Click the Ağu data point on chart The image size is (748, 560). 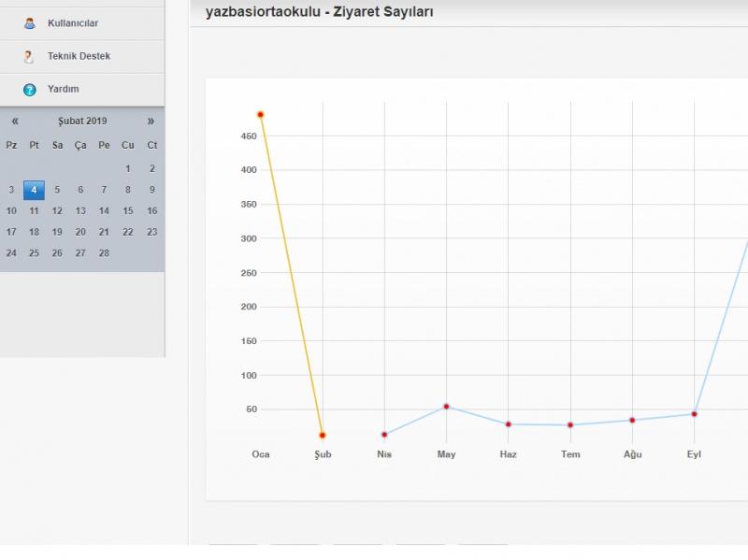[632, 421]
